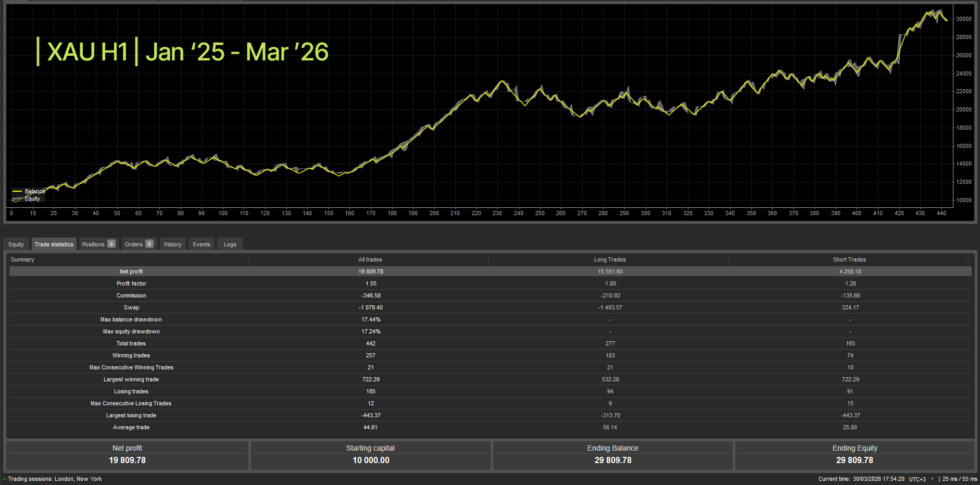Select the highlighted Net profit summary row

pyautogui.click(x=131, y=271)
